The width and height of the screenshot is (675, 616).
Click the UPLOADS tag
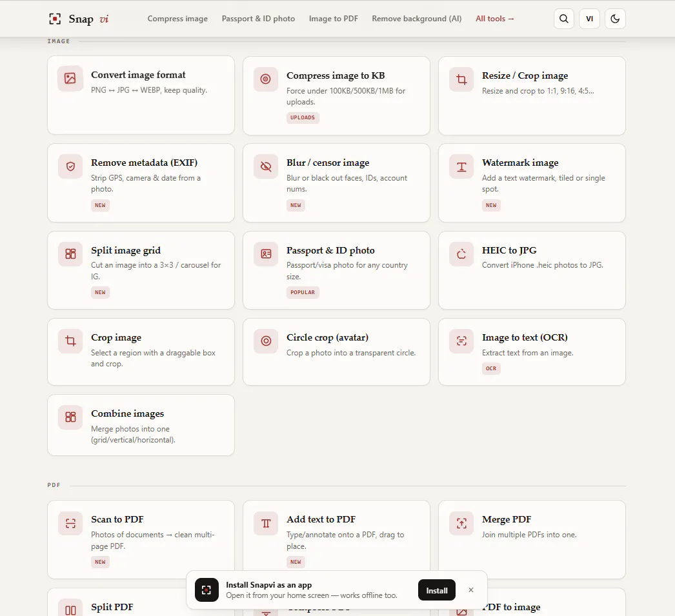[x=303, y=117]
